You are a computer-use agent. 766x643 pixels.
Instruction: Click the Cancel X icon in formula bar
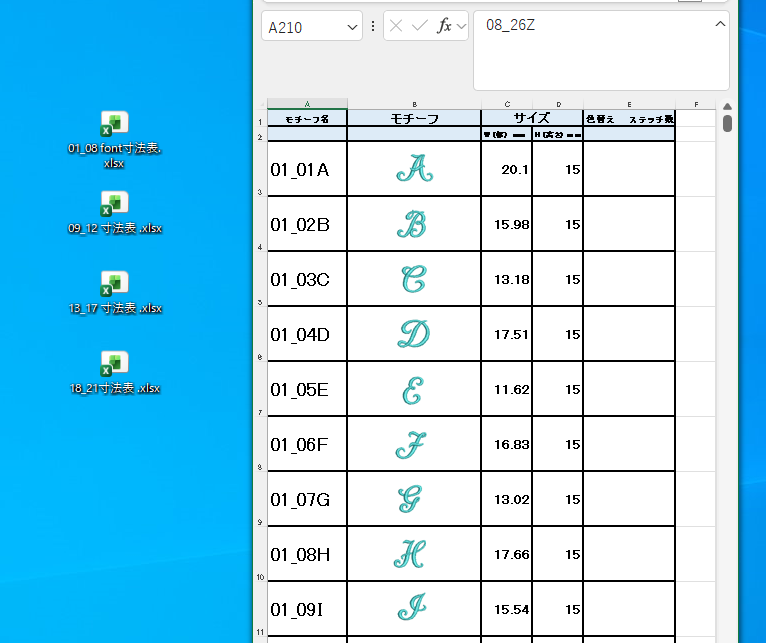396,26
